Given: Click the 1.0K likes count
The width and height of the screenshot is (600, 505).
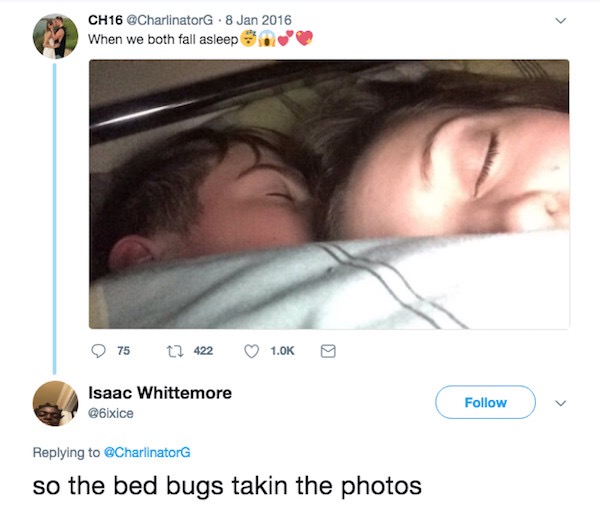Looking at the screenshot, I should click(x=282, y=351).
